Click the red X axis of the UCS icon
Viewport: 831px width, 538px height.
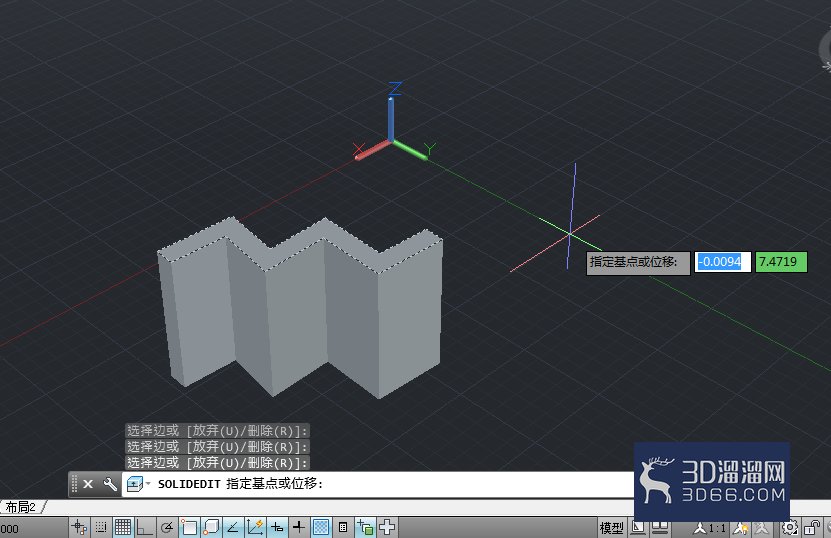[372, 151]
